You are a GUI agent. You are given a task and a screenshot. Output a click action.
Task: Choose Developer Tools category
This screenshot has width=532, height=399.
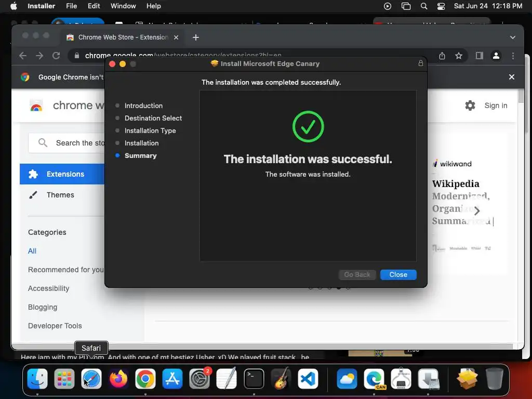tap(55, 326)
